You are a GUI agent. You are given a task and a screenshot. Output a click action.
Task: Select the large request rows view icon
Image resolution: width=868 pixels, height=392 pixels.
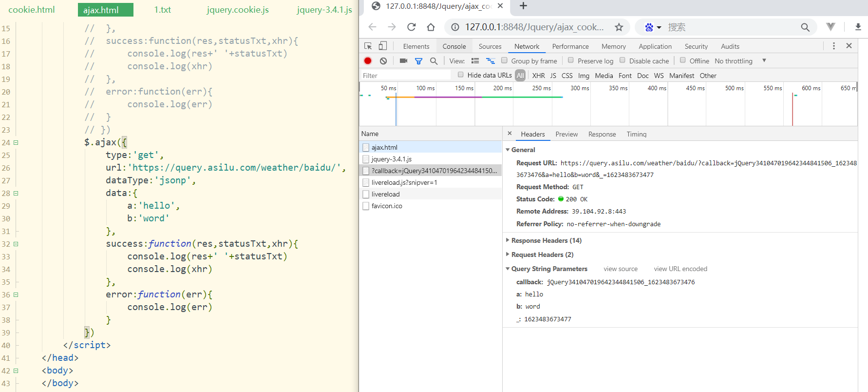point(475,61)
